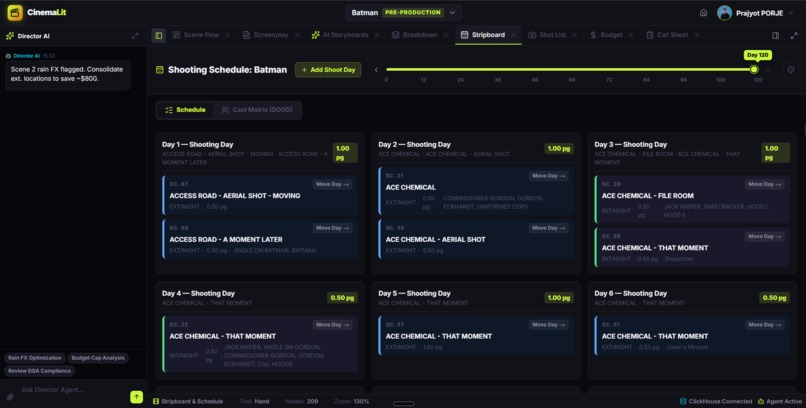The height and width of the screenshot is (408, 806).
Task: Close the Stripboard tab
Action: pos(513,35)
